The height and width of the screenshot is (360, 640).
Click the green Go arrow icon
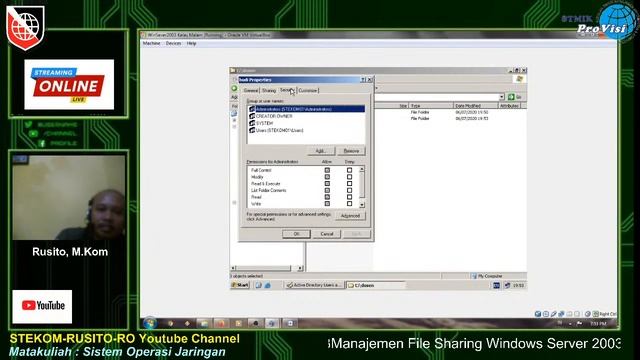click(x=511, y=97)
